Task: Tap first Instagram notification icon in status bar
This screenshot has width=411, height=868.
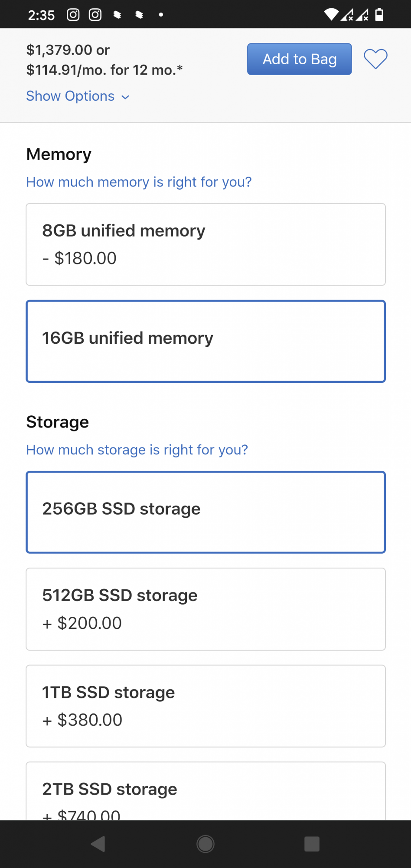Action: click(x=73, y=15)
